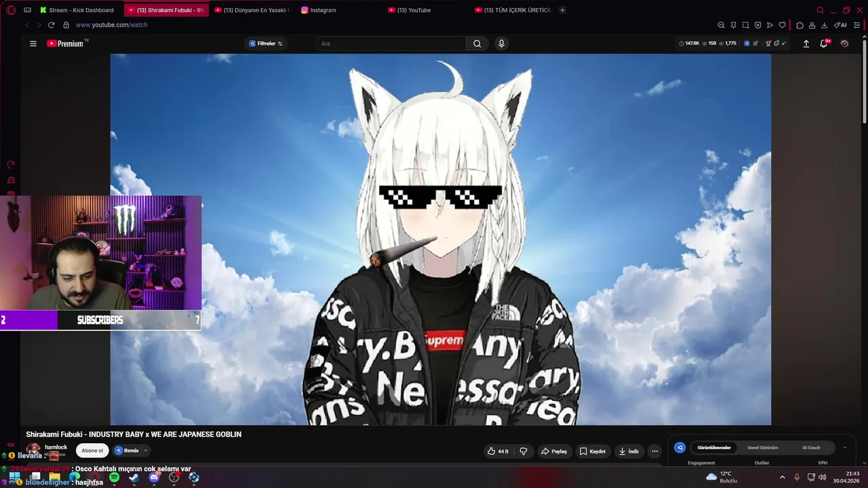Open the weather widget 12°C Bulutlu
Image resolution: width=868 pixels, height=488 pixels.
pyautogui.click(x=722, y=477)
